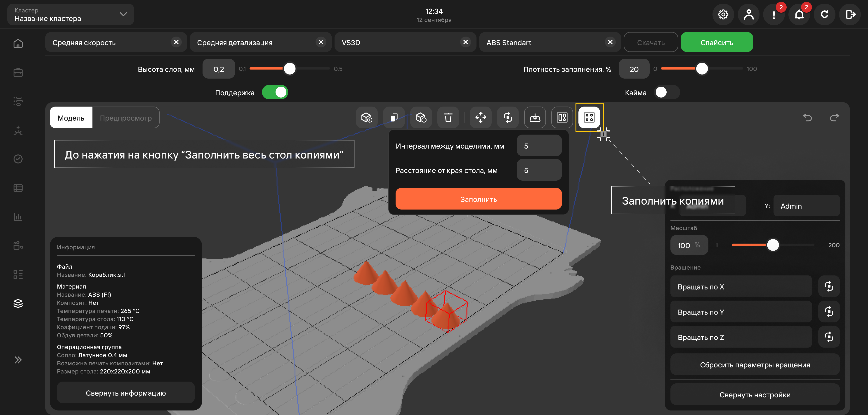Click Свернуть информацию button
Viewport: 868px width, 415px height.
pyautogui.click(x=126, y=392)
